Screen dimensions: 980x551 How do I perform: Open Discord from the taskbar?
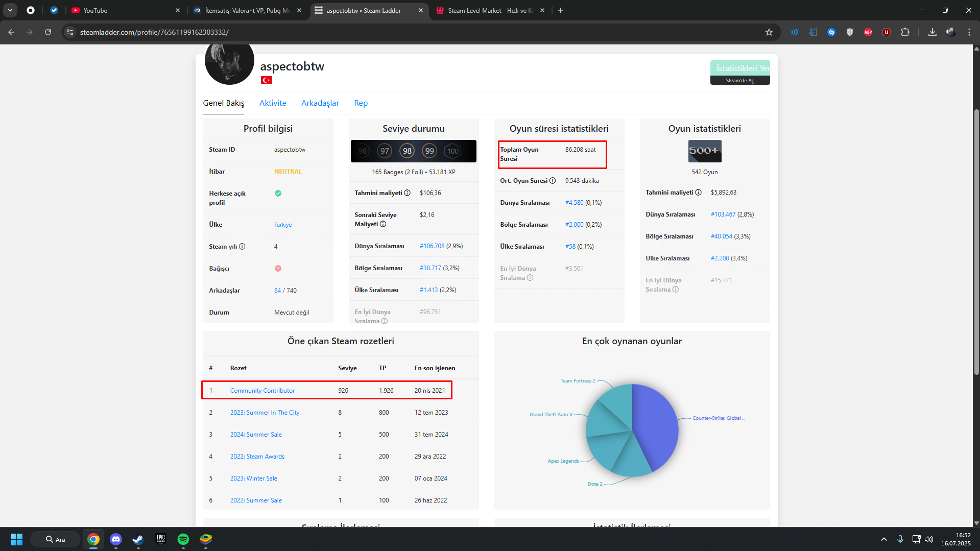[x=116, y=539]
